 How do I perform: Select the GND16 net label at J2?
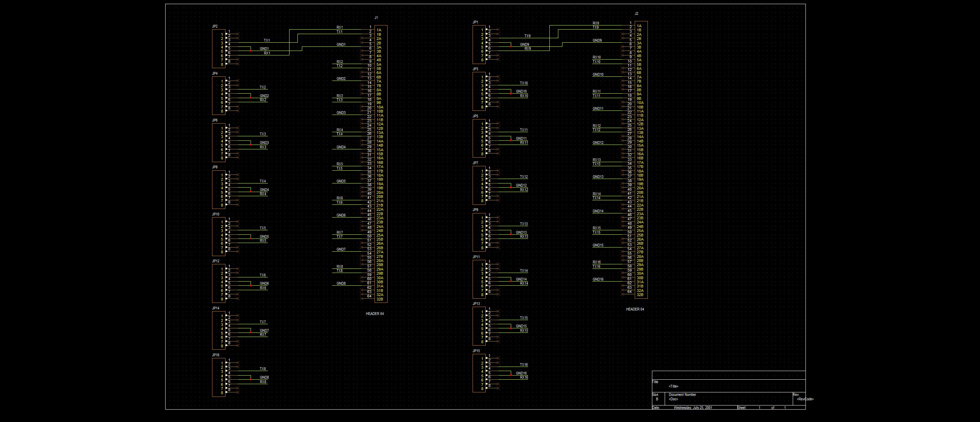click(598, 279)
